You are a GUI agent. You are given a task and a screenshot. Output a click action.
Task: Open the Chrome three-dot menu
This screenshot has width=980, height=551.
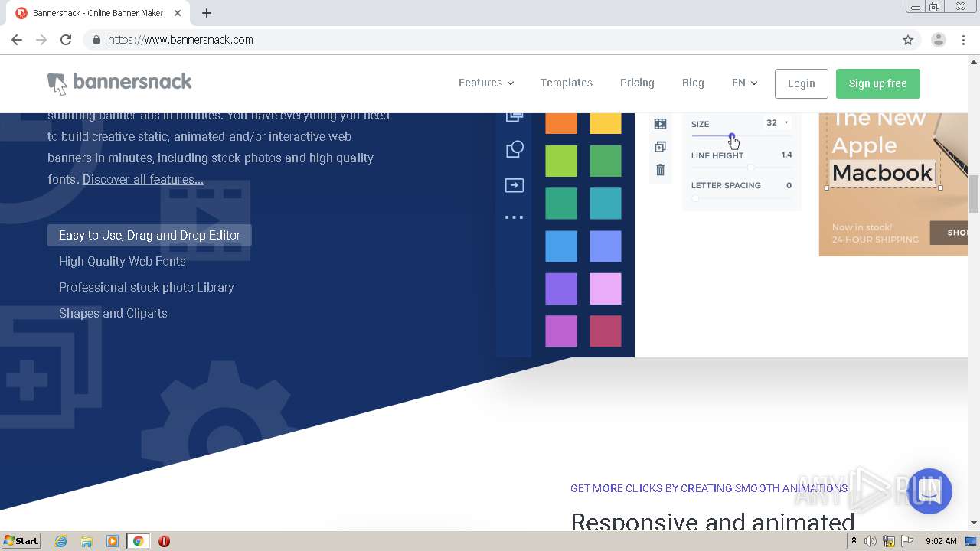click(963, 40)
